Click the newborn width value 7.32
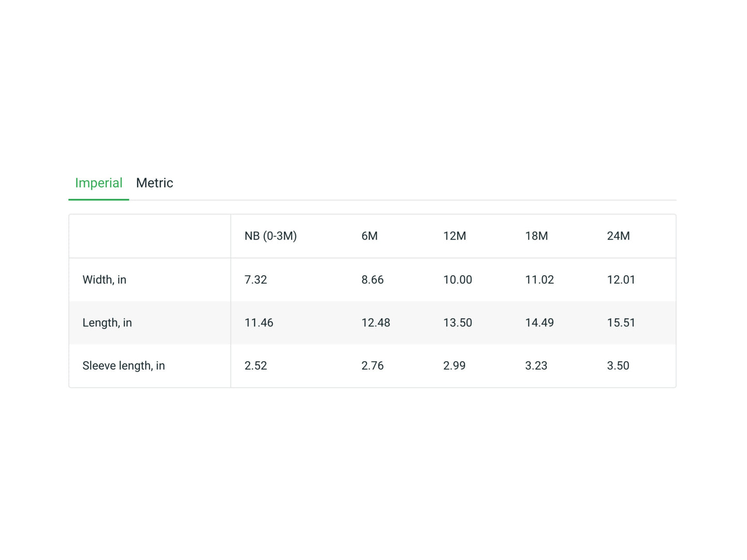 click(x=255, y=279)
